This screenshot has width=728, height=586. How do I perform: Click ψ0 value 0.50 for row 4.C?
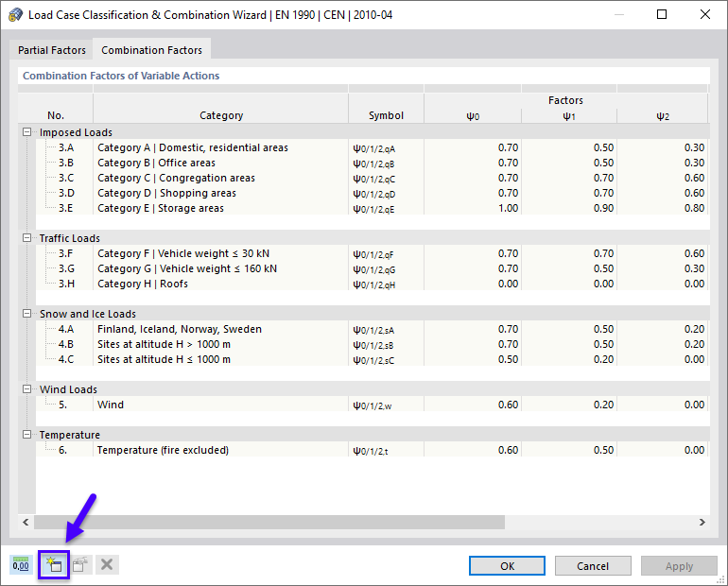pyautogui.click(x=473, y=359)
